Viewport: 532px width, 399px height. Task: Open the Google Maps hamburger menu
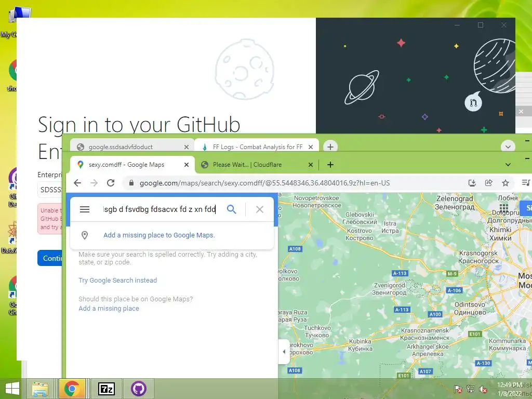click(x=85, y=209)
